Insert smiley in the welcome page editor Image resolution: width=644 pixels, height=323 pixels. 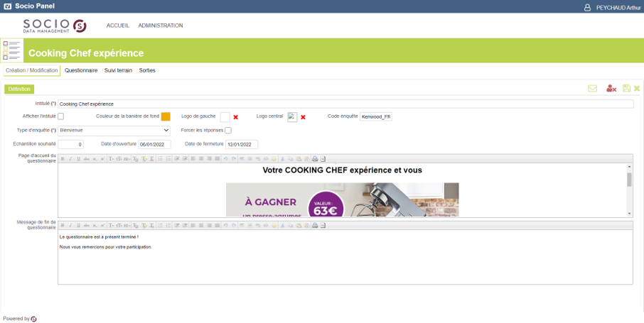(x=274, y=159)
